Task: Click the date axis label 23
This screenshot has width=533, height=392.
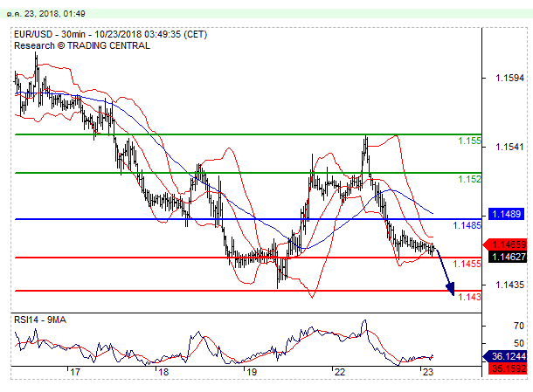Action: pos(428,372)
